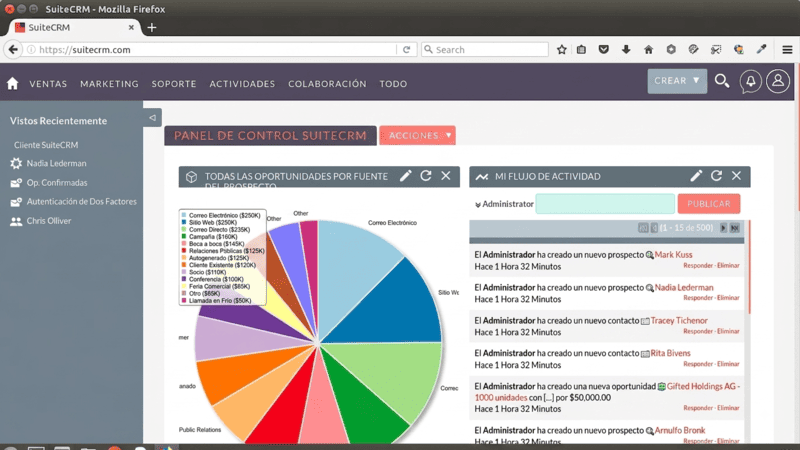Open the ACTIVIDADES menu
The image size is (800, 450).
(x=242, y=84)
